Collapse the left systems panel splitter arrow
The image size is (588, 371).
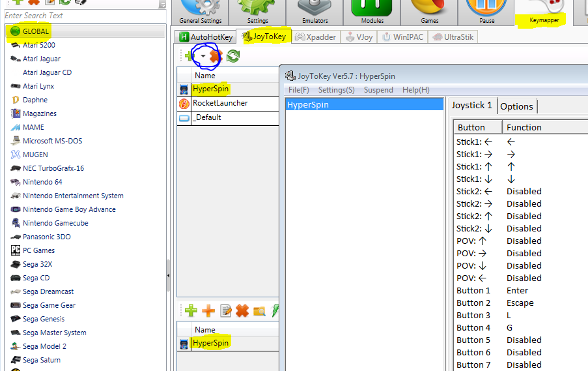(169, 276)
